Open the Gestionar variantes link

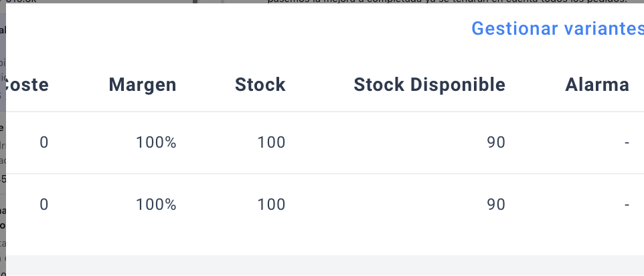[x=557, y=29]
